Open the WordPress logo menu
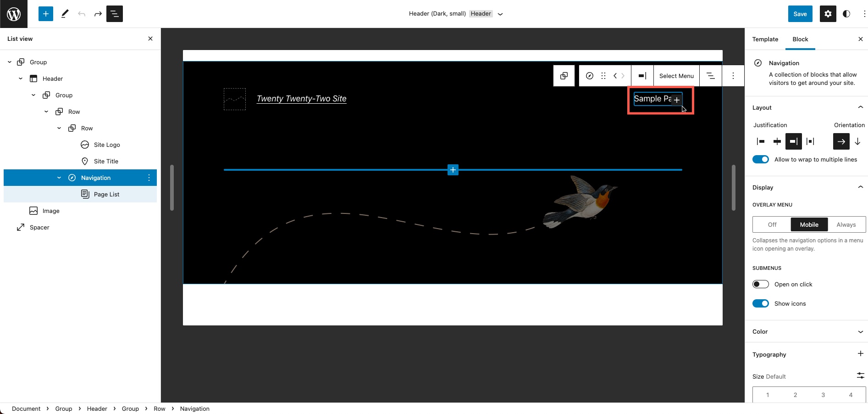 tap(14, 14)
